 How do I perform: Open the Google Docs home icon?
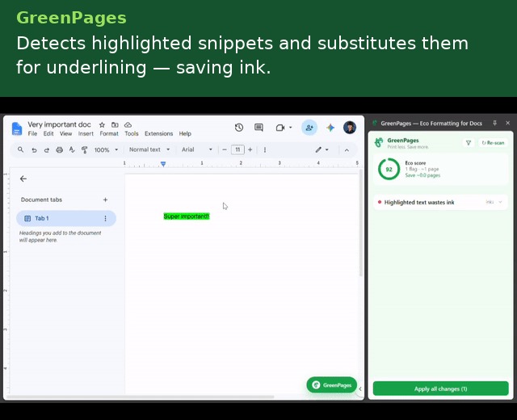pyautogui.click(x=17, y=128)
